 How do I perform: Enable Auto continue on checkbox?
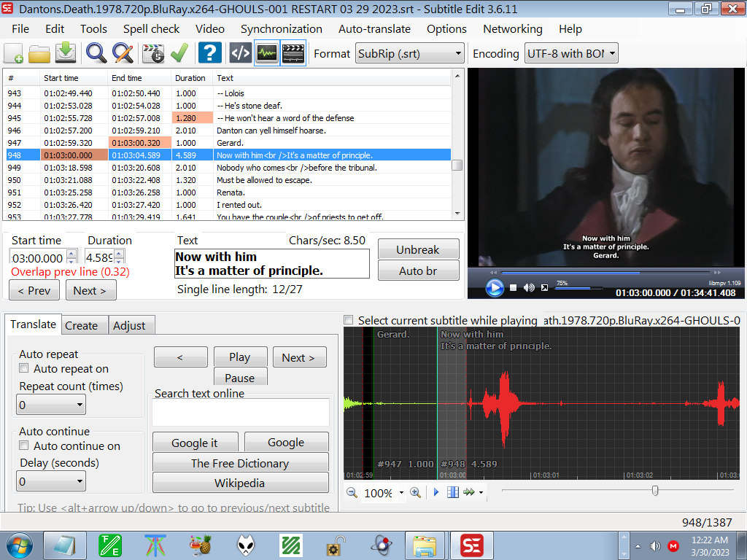(24, 446)
